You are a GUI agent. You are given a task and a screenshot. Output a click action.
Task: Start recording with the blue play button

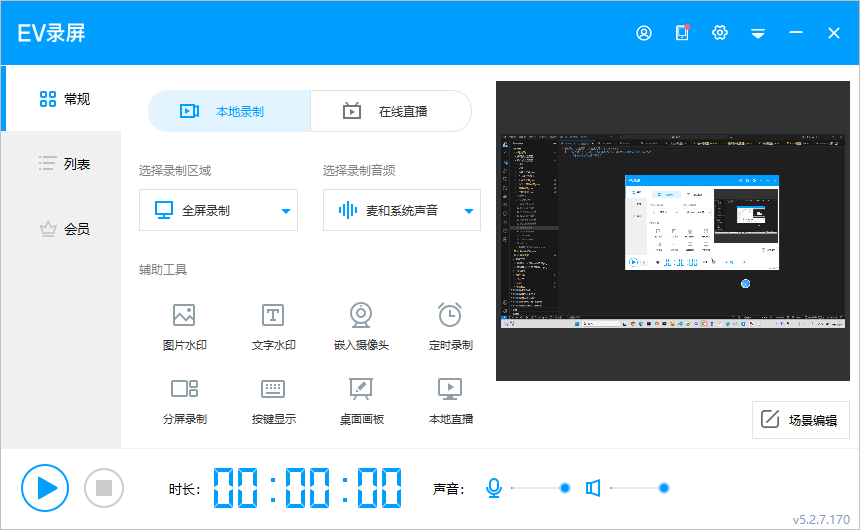pos(45,488)
